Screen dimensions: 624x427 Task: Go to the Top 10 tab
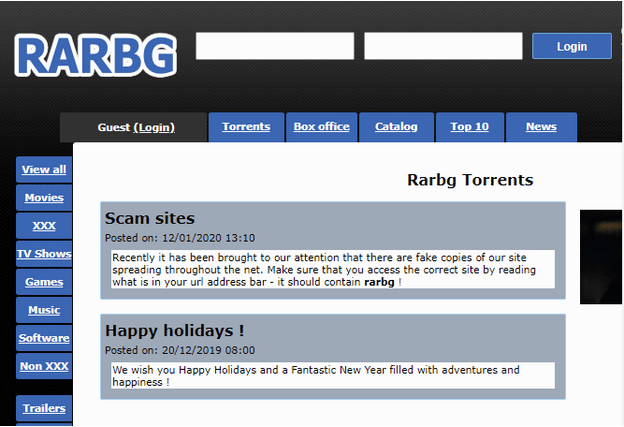(470, 127)
